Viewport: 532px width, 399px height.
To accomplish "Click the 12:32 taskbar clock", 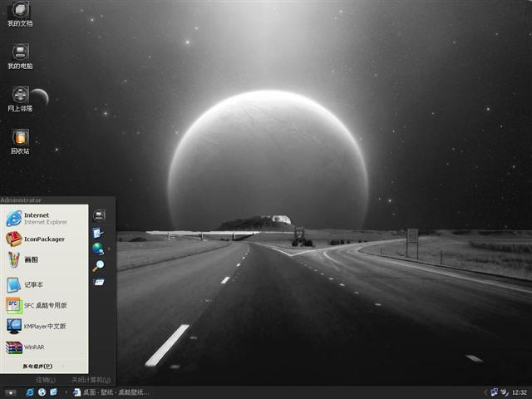I will [x=519, y=392].
